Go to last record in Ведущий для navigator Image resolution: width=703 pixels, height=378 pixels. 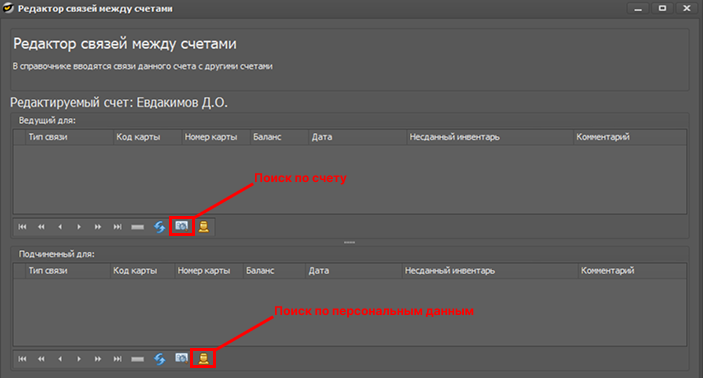117,227
